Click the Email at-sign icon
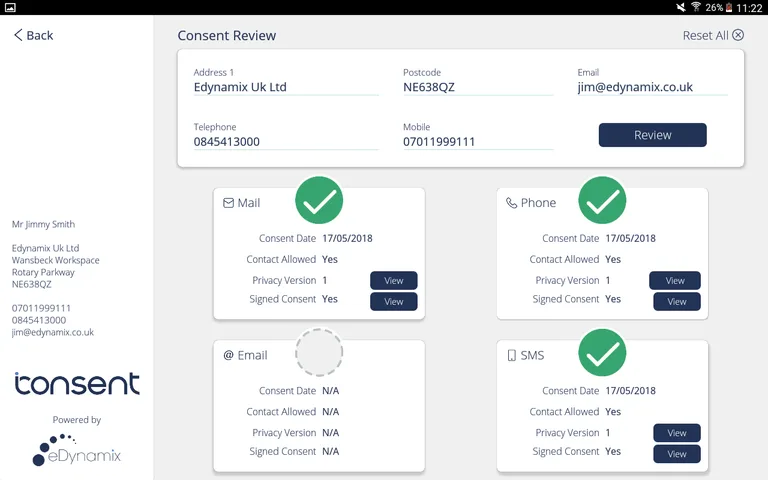Image resolution: width=768 pixels, height=480 pixels. (x=228, y=355)
